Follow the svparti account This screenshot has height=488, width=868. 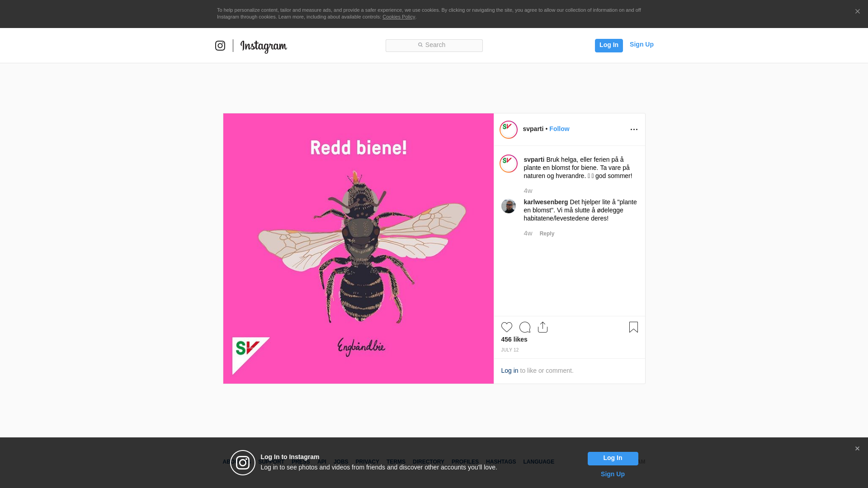[559, 129]
